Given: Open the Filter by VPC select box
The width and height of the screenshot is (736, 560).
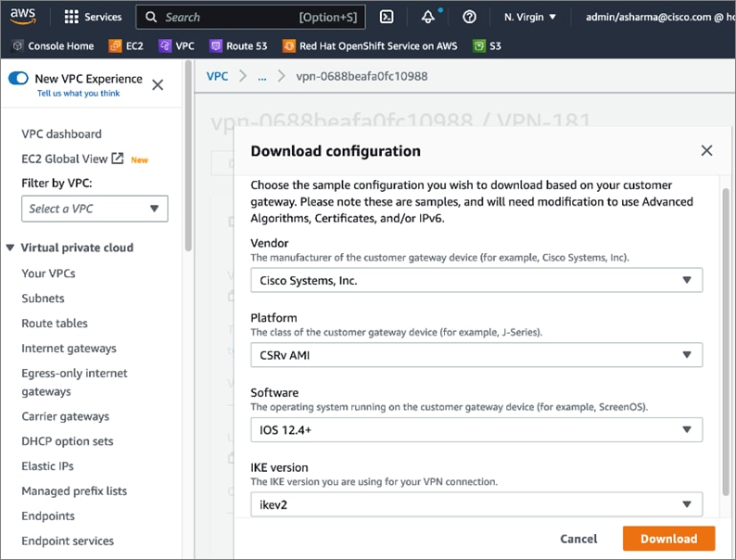Looking at the screenshot, I should [95, 209].
